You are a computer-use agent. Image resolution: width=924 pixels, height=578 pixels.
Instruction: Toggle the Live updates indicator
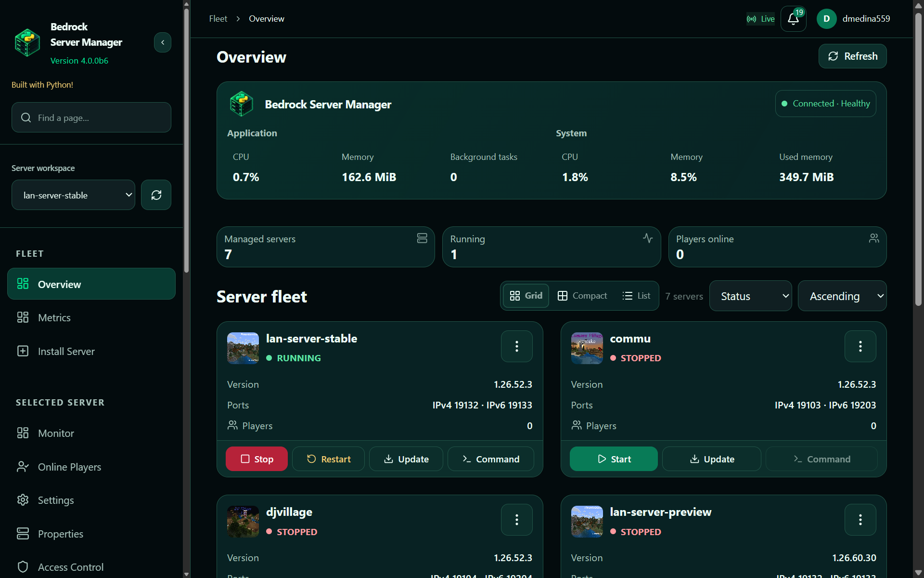760,19
